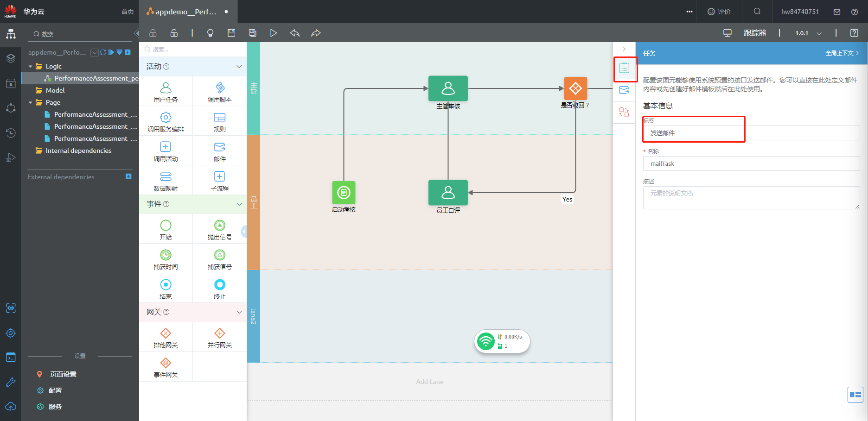Switch to the appdemo__Perf... tab
The height and width of the screenshot is (421, 868).
click(187, 12)
